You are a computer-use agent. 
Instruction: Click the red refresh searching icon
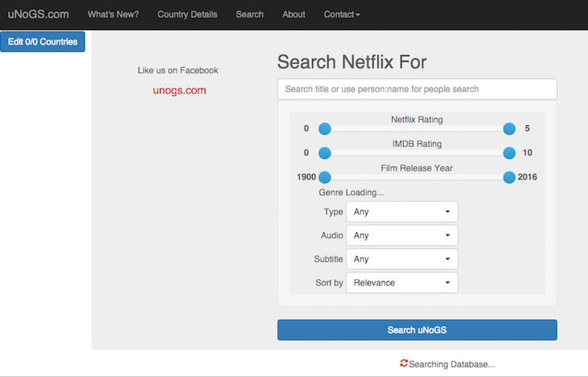click(x=403, y=363)
